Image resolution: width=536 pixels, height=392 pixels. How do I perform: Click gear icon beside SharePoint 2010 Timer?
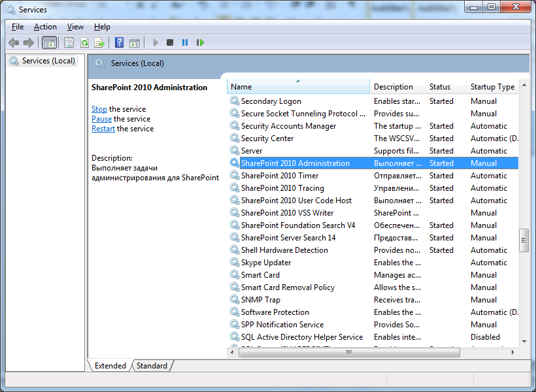235,175
